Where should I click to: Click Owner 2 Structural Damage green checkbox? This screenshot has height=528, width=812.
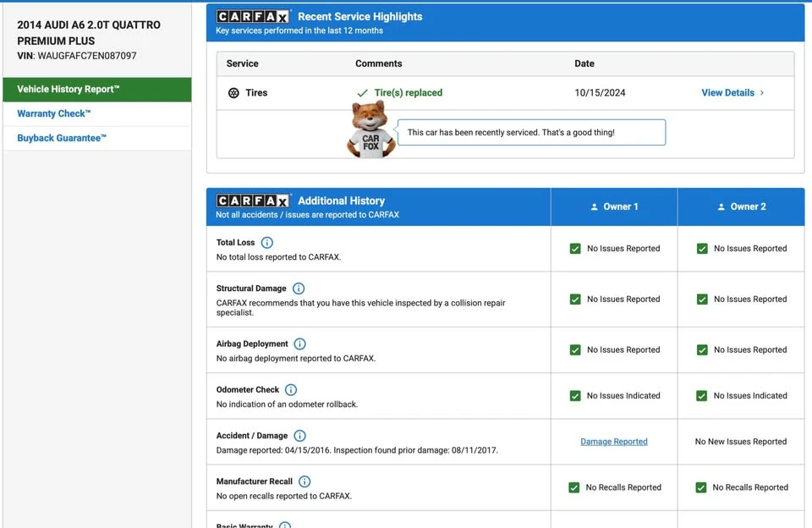pyautogui.click(x=702, y=300)
